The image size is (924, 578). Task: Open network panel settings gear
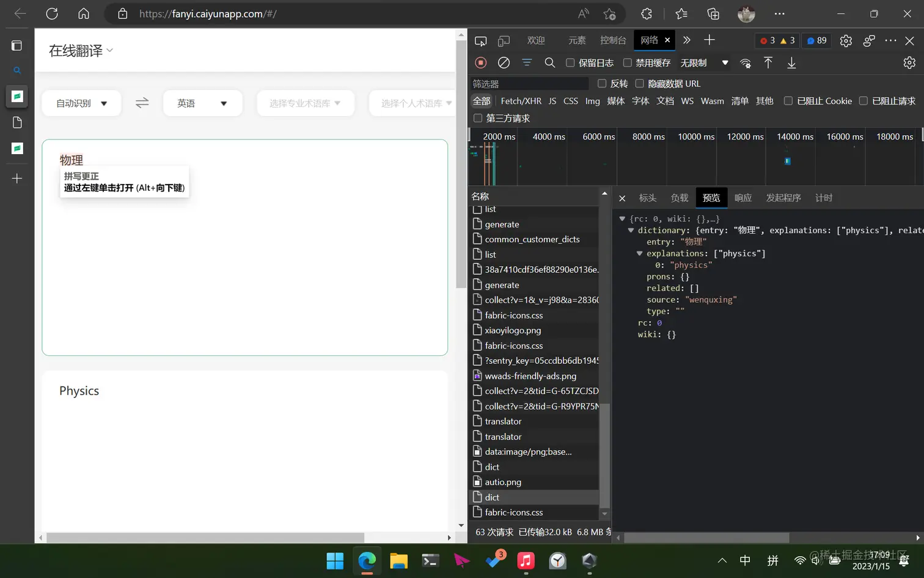coord(909,62)
